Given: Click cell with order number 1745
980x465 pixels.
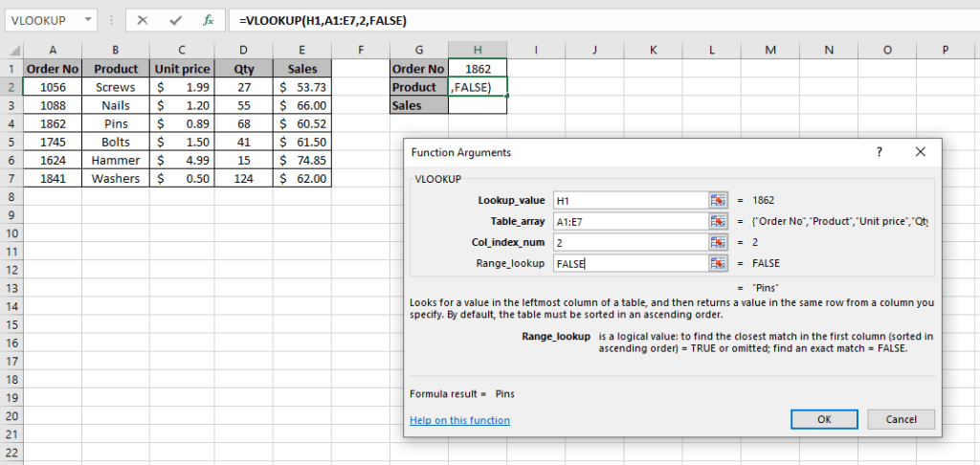Looking at the screenshot, I should point(53,142).
